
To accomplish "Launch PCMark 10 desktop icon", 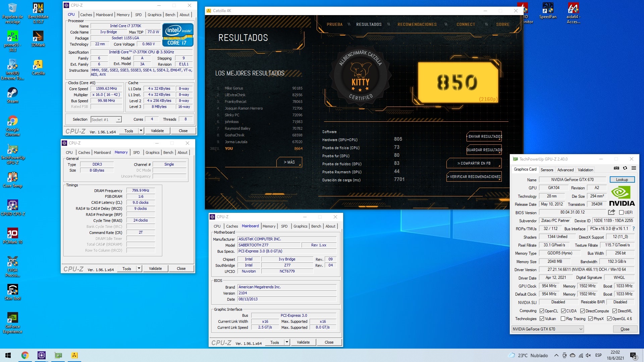I will pyautogui.click(x=12, y=236).
